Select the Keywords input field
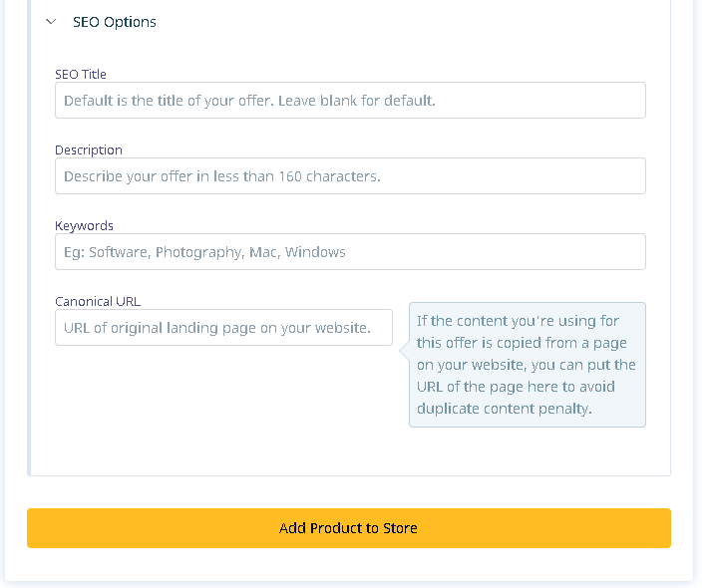This screenshot has height=588, width=716. 350,252
